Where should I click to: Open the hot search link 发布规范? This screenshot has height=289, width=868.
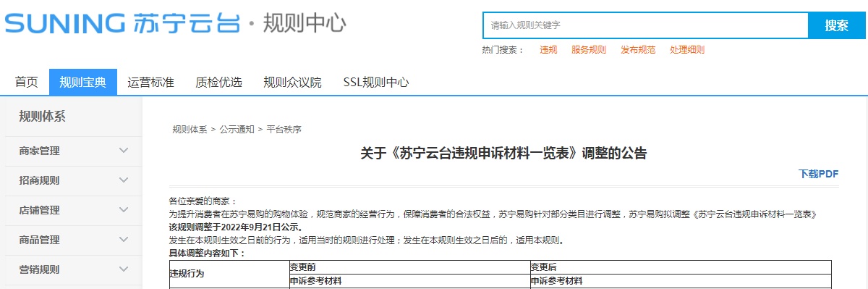click(x=638, y=50)
